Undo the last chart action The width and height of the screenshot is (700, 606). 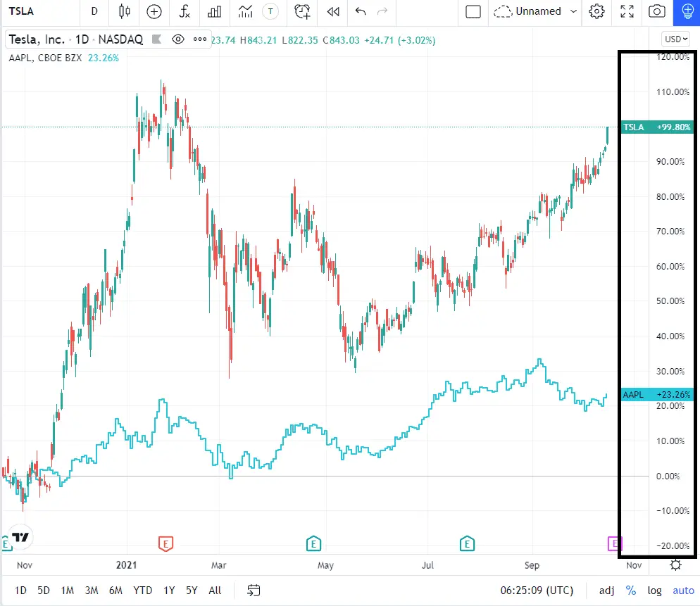click(x=361, y=11)
